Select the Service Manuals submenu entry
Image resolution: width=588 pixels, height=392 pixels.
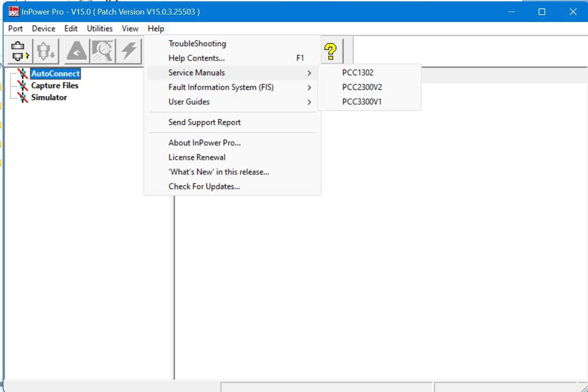pos(232,73)
